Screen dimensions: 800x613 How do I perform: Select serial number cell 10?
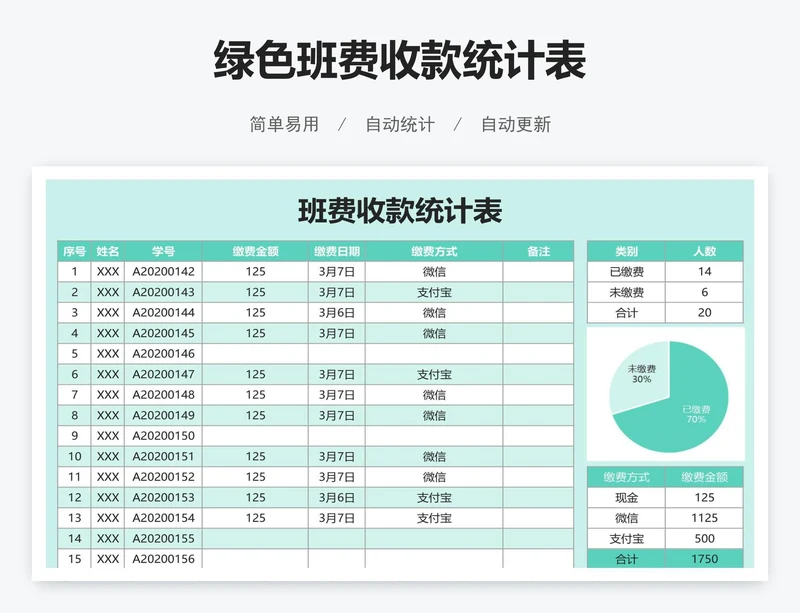[x=74, y=456]
